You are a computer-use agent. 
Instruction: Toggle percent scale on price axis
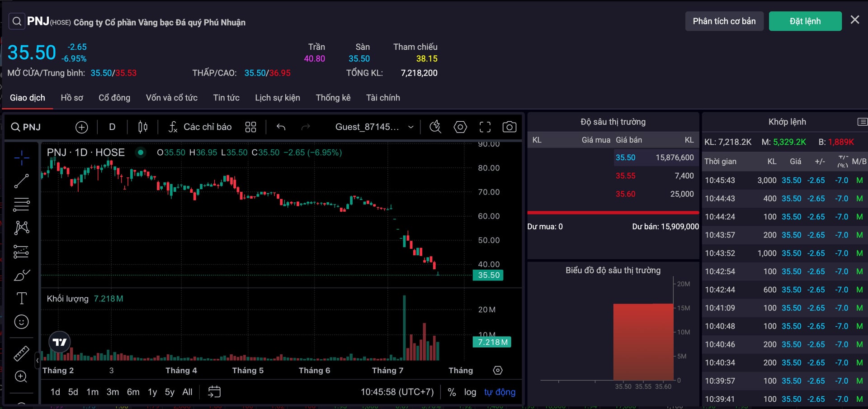tap(452, 392)
